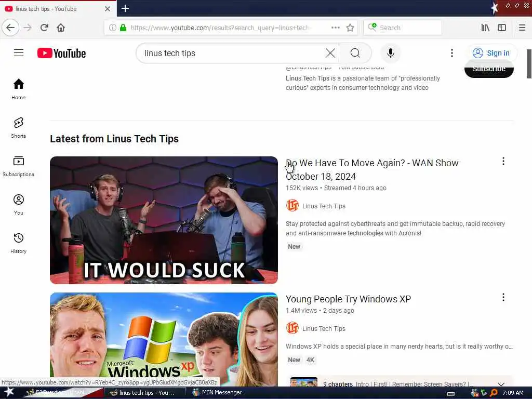This screenshot has height=399, width=532.
Task: Open Subscriptions in YouTube sidebar
Action: coord(19,166)
